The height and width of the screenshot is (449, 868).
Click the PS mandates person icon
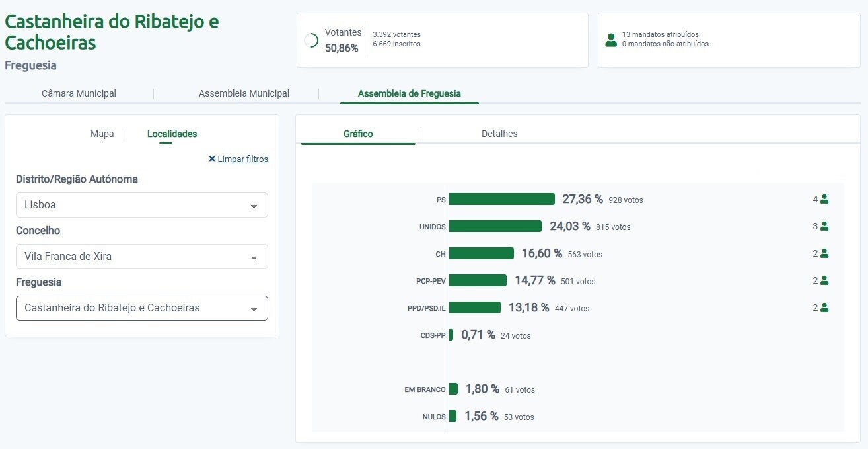click(824, 199)
